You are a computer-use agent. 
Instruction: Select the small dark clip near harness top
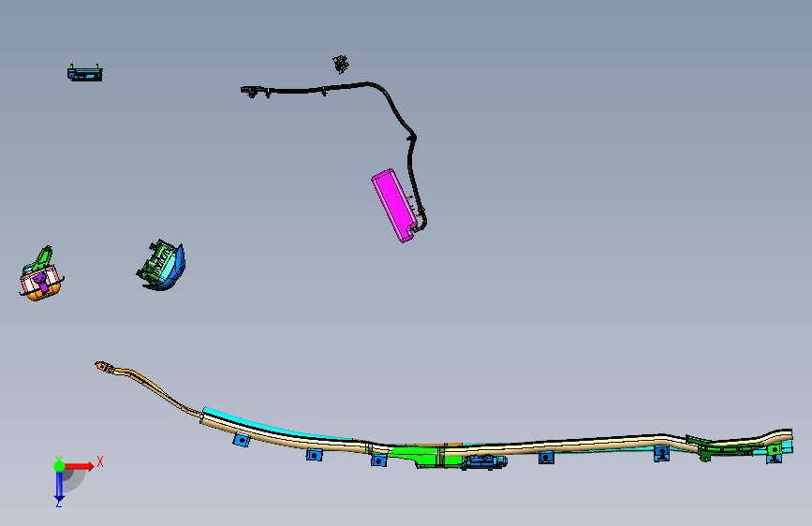pyautogui.click(x=340, y=65)
